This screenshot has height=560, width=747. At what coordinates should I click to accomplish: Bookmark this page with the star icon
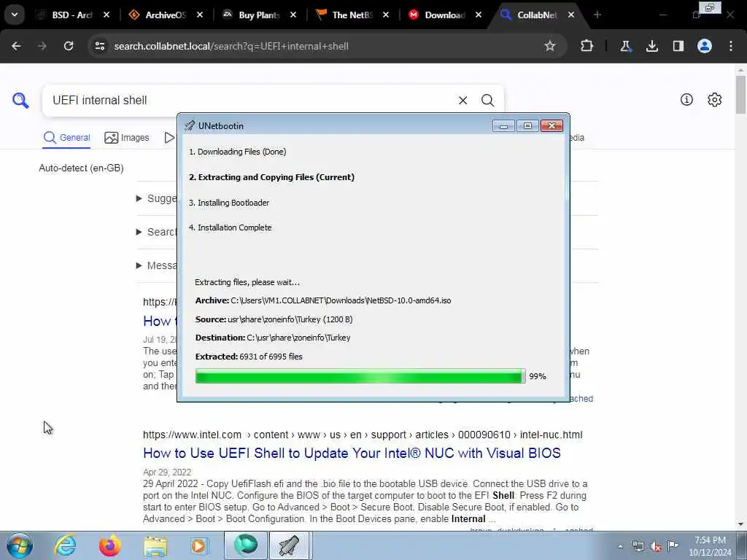[550, 46]
